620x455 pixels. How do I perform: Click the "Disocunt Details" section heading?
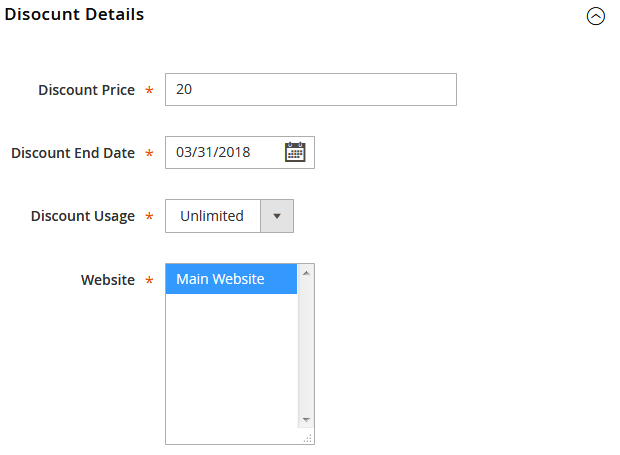point(74,15)
